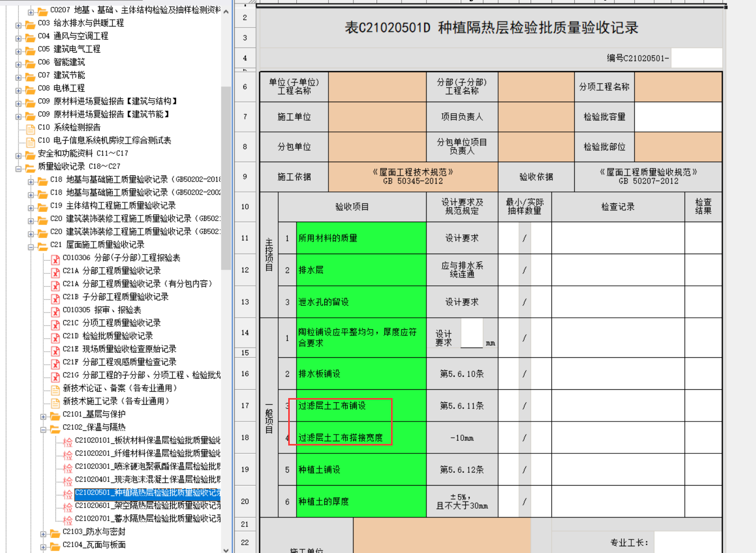Select spreadsheet row header 17
This screenshot has width=756, height=553.
pyautogui.click(x=245, y=405)
